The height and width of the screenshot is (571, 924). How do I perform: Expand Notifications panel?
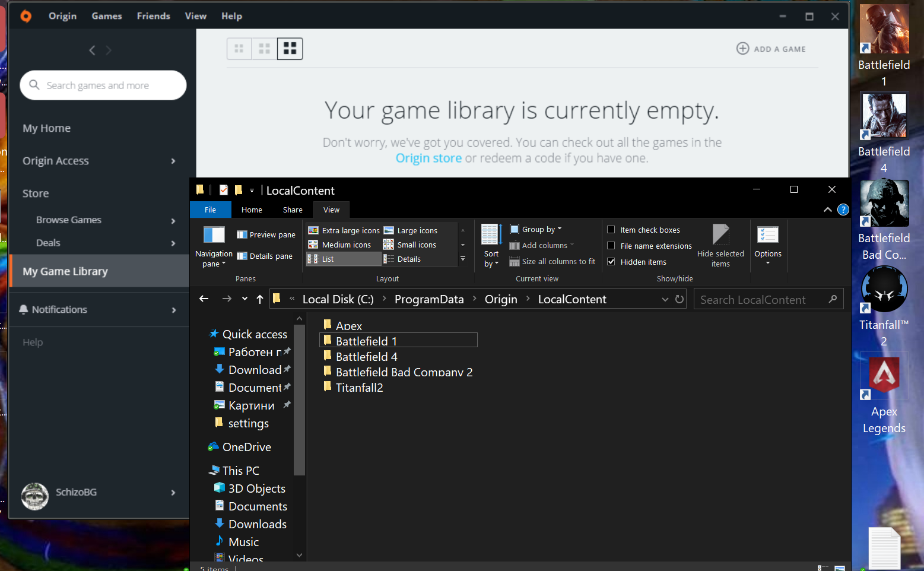click(x=173, y=310)
